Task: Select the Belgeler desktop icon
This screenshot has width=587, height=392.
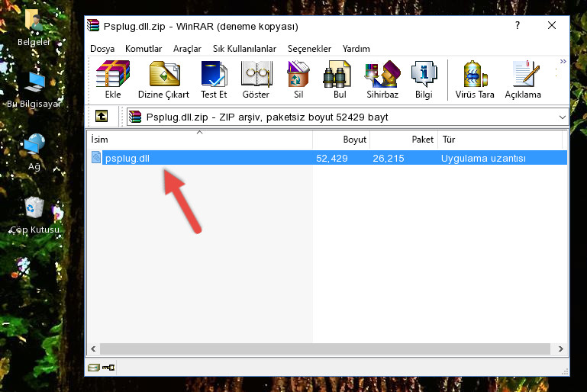Action: [34, 27]
